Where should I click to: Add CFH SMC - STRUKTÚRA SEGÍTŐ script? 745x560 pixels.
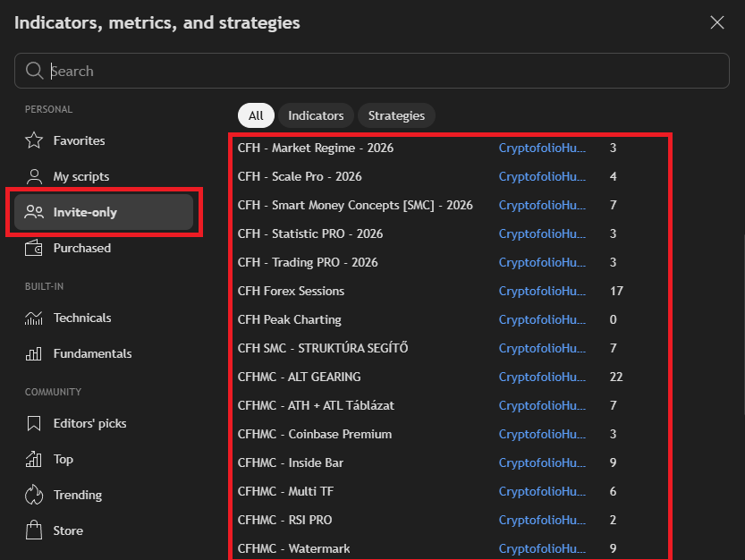click(323, 348)
